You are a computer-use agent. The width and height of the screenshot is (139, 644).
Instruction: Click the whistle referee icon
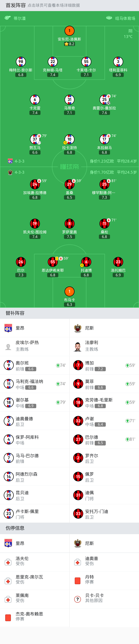tap(8, 18)
